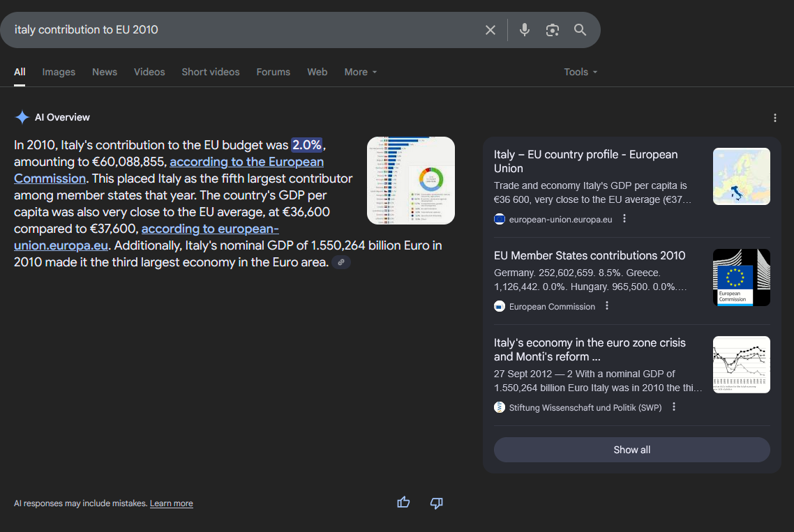The height and width of the screenshot is (532, 794).
Task: Open AI Overview bar chart thumbnail
Action: pos(411,180)
